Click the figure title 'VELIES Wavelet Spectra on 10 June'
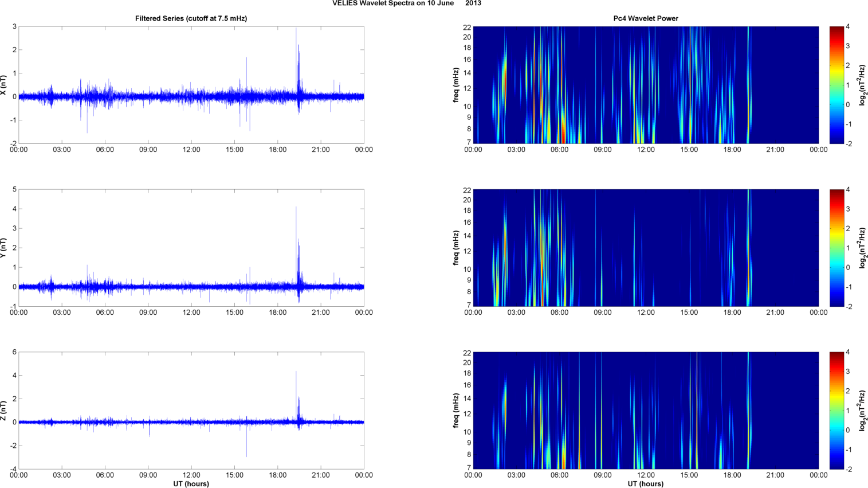 [x=394, y=3]
